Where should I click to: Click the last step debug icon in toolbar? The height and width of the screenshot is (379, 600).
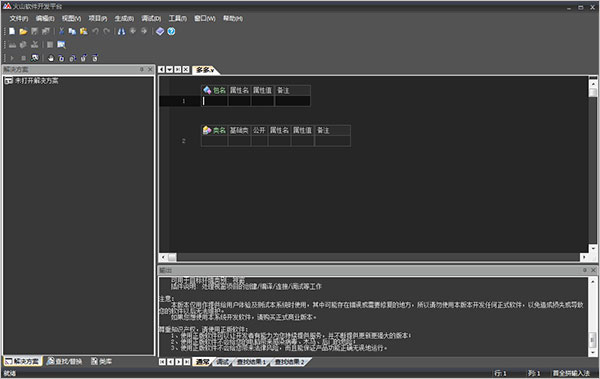[95, 58]
